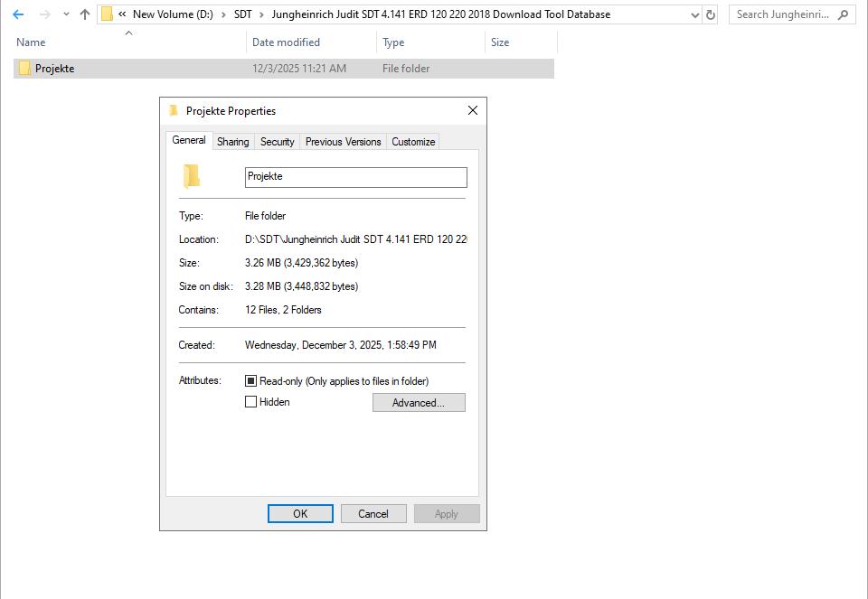The width and height of the screenshot is (868, 599).
Task: Click the Apply button
Action: click(x=447, y=514)
